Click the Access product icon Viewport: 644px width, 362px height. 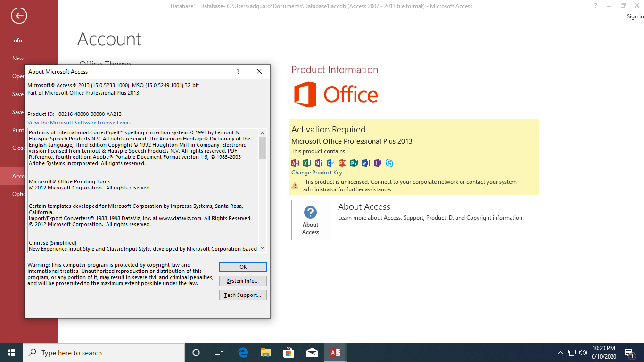[x=295, y=163]
